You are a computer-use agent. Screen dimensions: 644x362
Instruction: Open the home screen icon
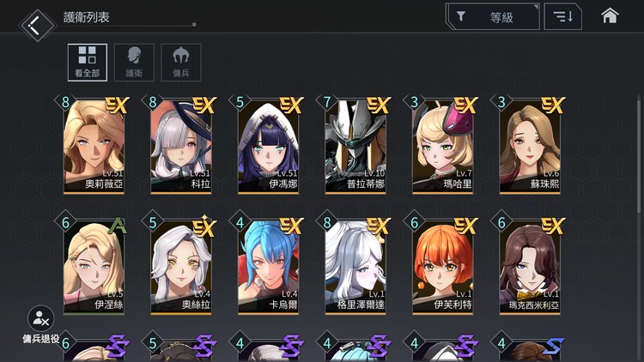[x=610, y=16]
